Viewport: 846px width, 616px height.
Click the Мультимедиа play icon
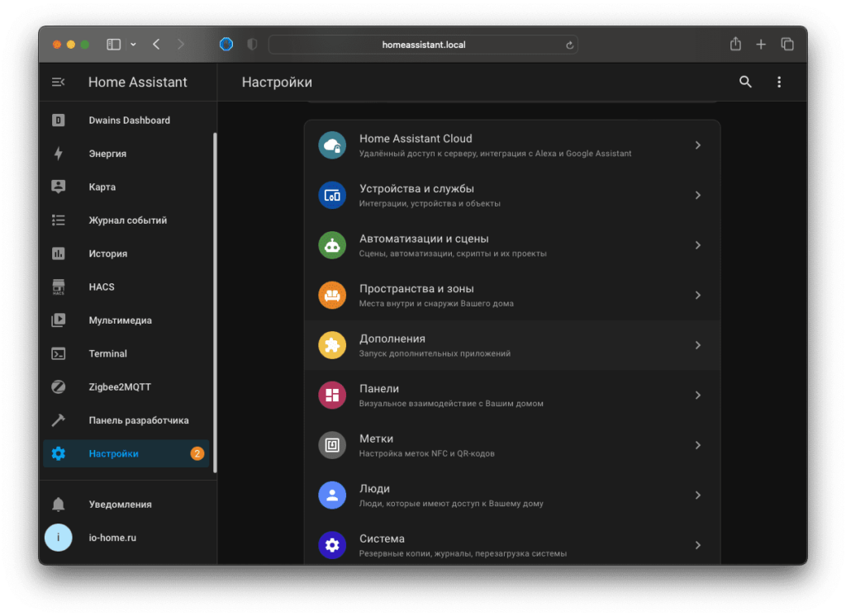tap(59, 320)
